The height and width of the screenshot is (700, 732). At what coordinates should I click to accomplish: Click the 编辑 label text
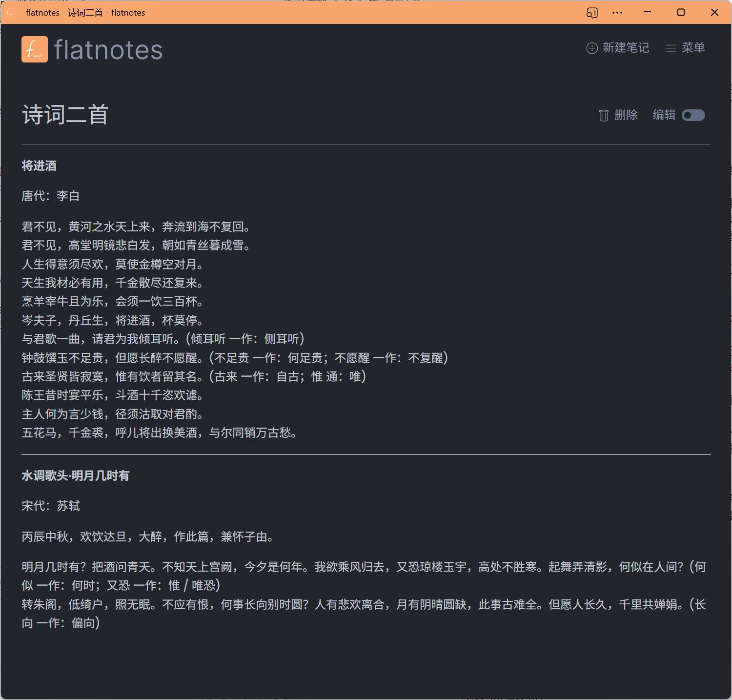[x=664, y=115]
